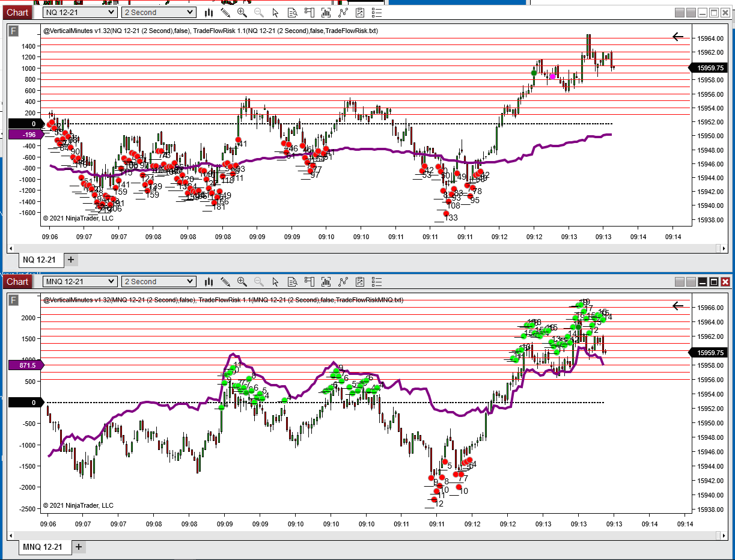Open the drawing tools pencil in MNQ chart
Screen dimensions: 735x560
[225, 281]
